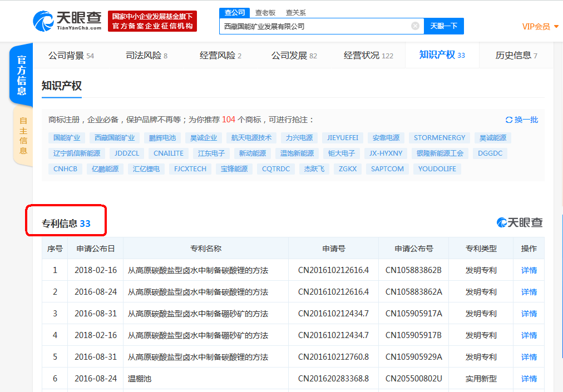Image resolution: width=563 pixels, height=392 pixels.
Task: Click the 汇亿锂电 trademark tag
Action: click(146, 168)
